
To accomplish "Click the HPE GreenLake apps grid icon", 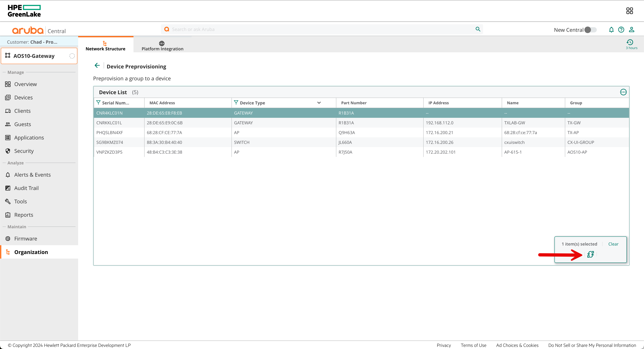I will [630, 10].
